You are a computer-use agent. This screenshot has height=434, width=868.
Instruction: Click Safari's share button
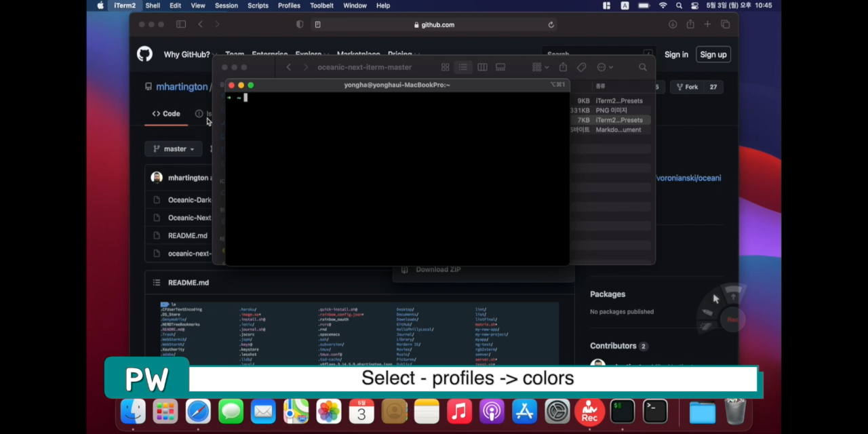[x=690, y=24]
